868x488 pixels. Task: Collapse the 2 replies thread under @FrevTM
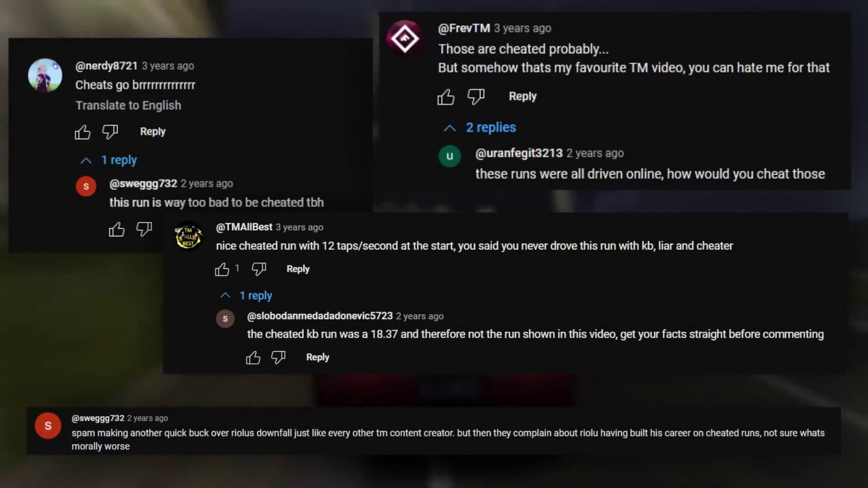(480, 128)
